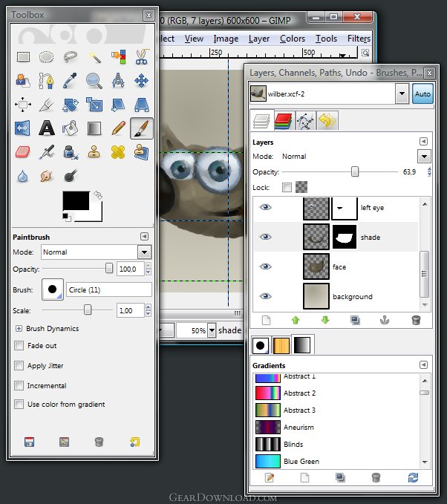
Task: Pick the Move tool
Action: (141, 80)
